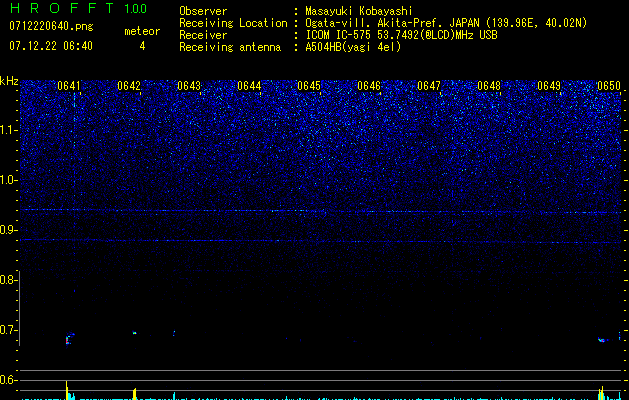Select the filename 0712220640.png
Screen dimensions: 629x400
pos(51,26)
